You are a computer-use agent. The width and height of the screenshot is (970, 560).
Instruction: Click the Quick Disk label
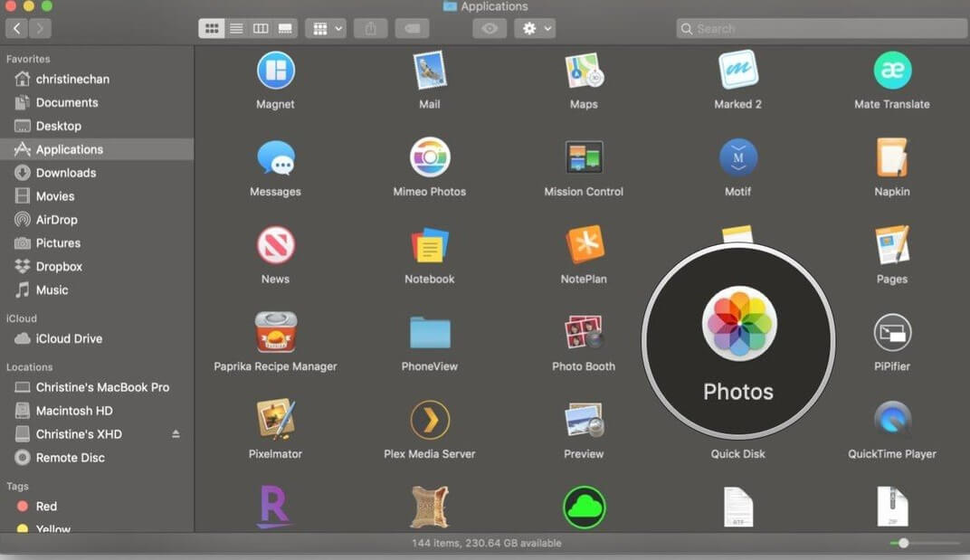(737, 453)
